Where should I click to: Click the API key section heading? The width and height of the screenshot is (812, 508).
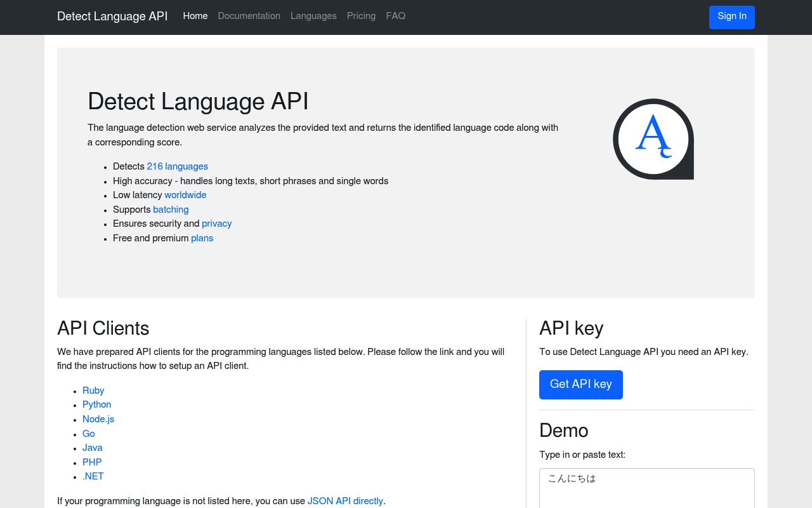click(x=572, y=328)
